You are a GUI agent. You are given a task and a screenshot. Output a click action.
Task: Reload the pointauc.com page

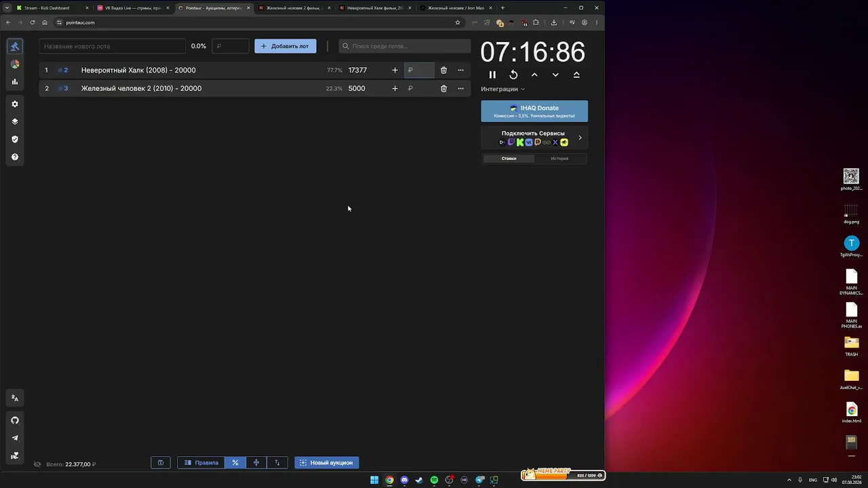(33, 22)
